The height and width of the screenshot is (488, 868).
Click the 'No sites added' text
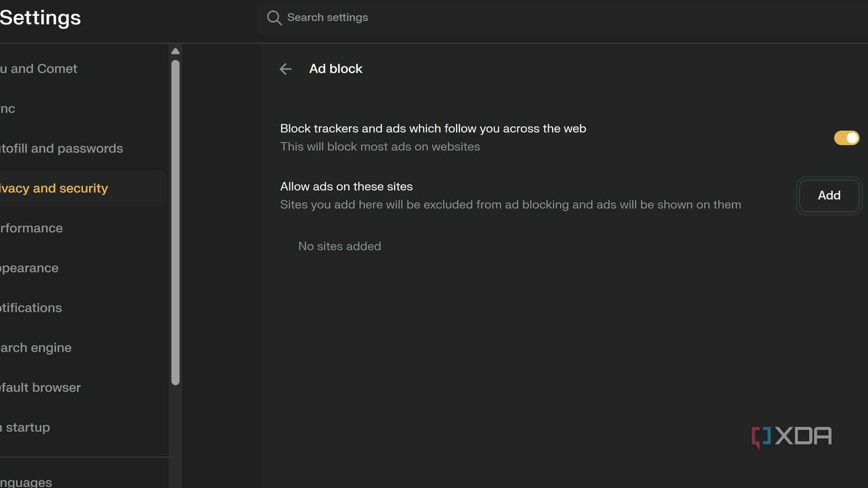pos(340,247)
